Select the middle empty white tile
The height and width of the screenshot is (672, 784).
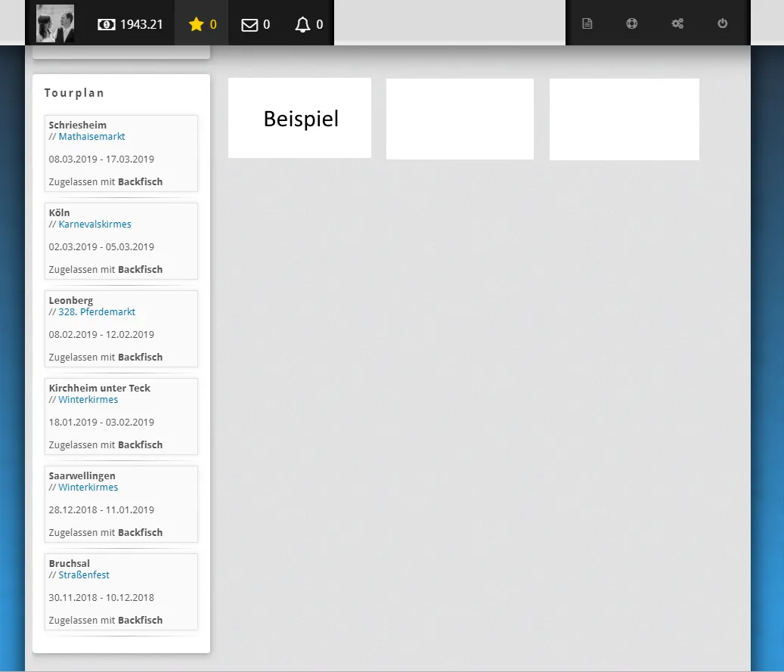[x=460, y=119]
